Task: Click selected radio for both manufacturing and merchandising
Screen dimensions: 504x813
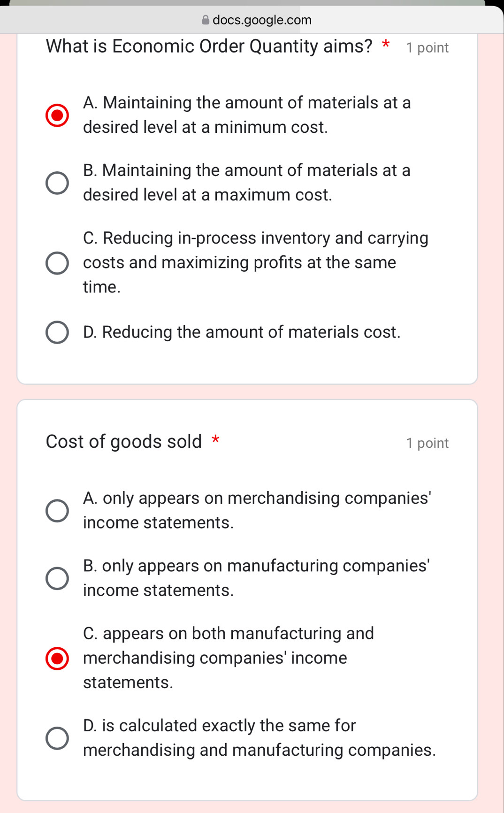Action: click(x=57, y=658)
